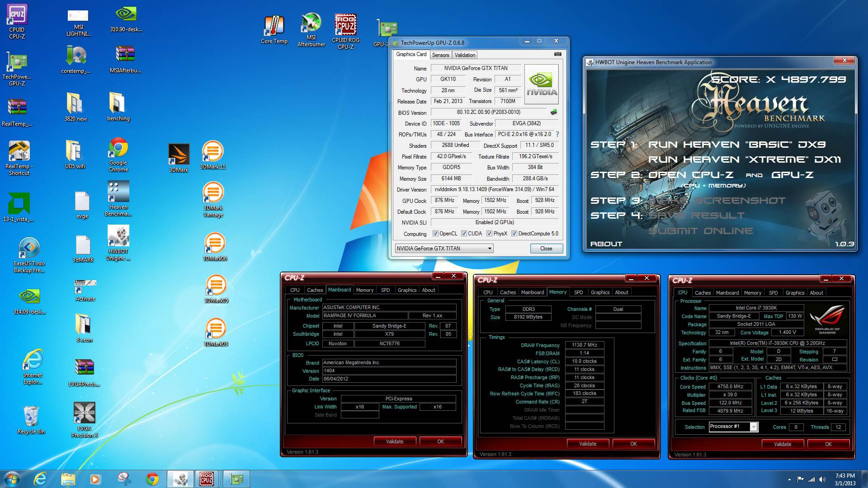Click Close button in GPU-Z

(546, 249)
